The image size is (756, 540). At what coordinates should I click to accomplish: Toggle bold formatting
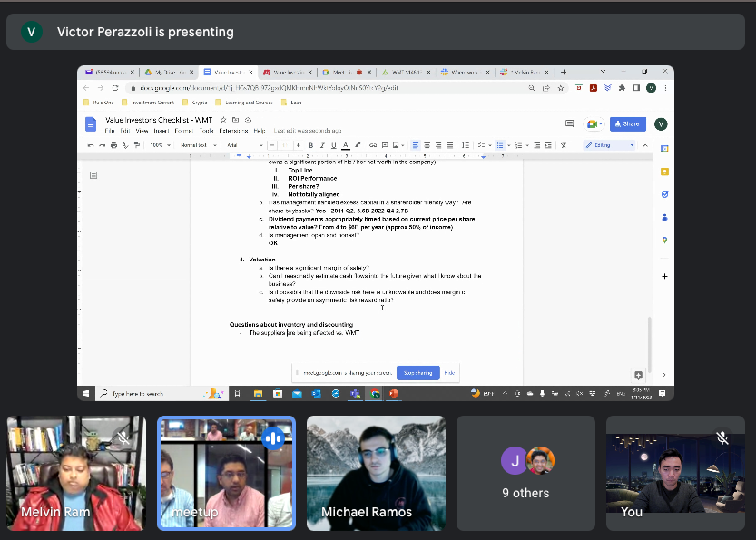(310, 145)
